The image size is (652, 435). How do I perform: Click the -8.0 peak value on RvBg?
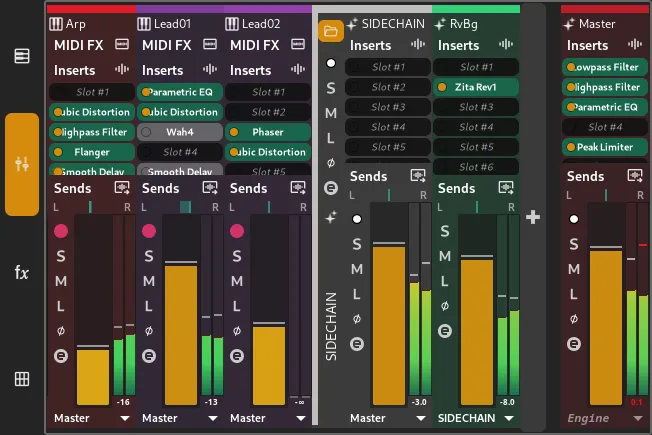click(x=507, y=402)
